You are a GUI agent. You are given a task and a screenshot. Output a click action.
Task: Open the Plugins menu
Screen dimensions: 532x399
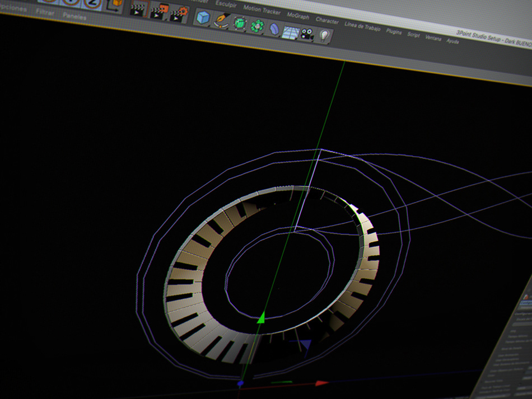pyautogui.click(x=394, y=31)
